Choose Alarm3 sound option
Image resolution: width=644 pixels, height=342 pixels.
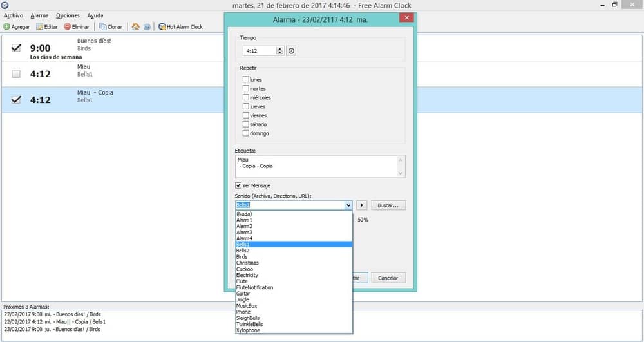tap(294, 233)
